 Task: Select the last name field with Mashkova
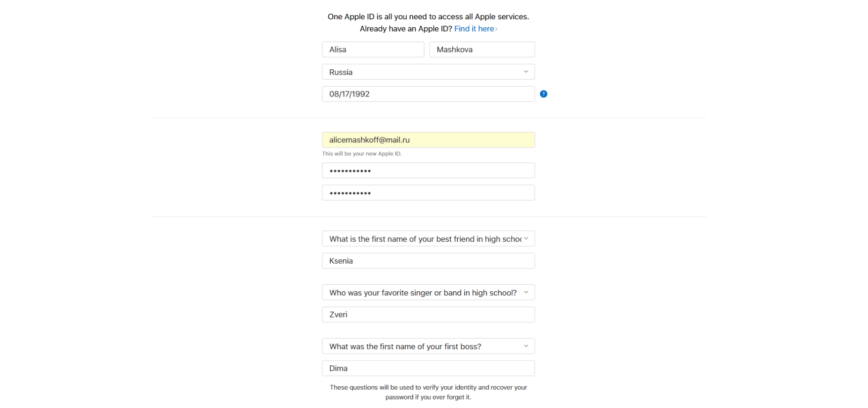click(x=481, y=49)
